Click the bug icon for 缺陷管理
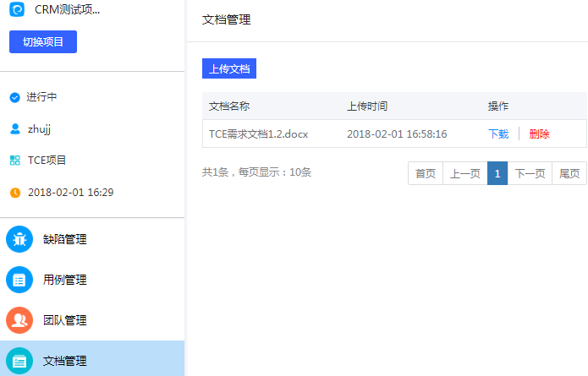The height and width of the screenshot is (376, 588). tap(19, 239)
